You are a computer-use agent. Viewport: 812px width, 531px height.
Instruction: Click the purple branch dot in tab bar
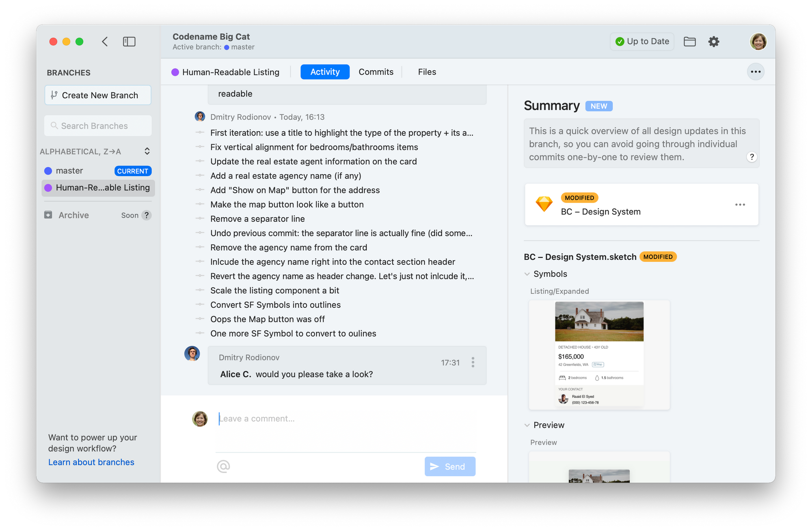point(175,72)
